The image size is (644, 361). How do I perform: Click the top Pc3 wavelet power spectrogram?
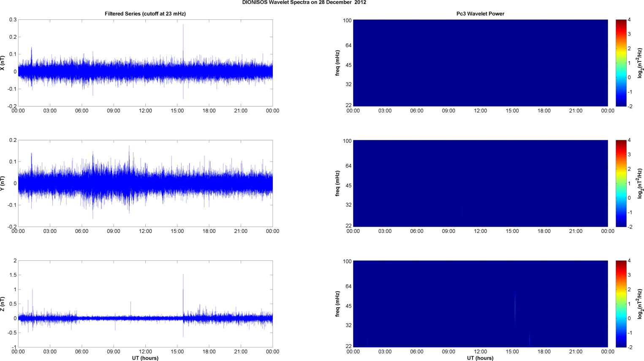[480, 63]
